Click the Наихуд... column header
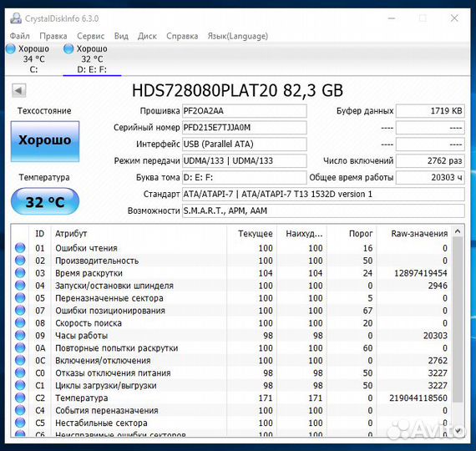The width and height of the screenshot is (476, 451). [301, 234]
